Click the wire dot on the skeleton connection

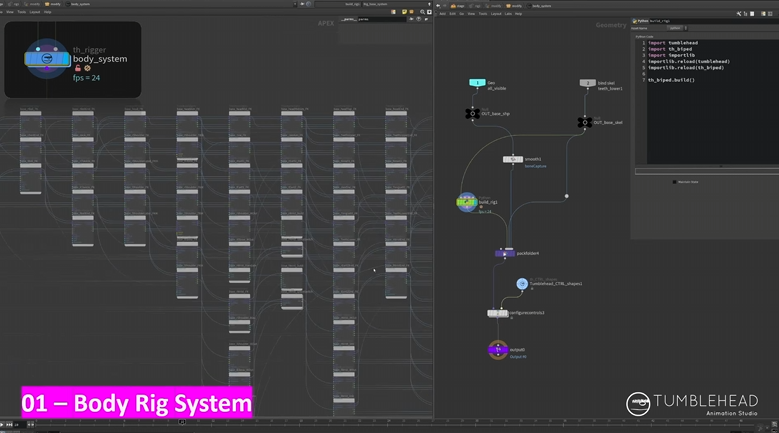(566, 196)
